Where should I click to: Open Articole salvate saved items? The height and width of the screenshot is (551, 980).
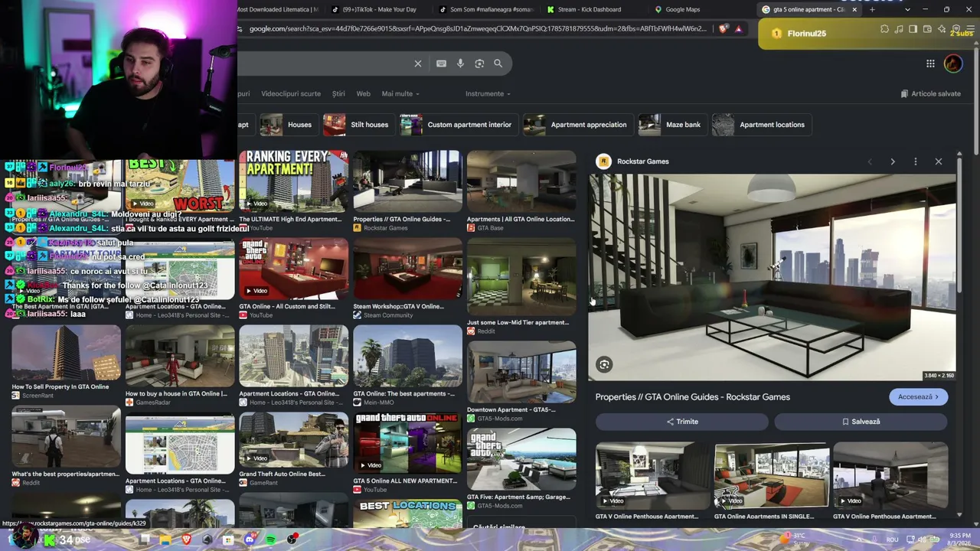point(930,93)
